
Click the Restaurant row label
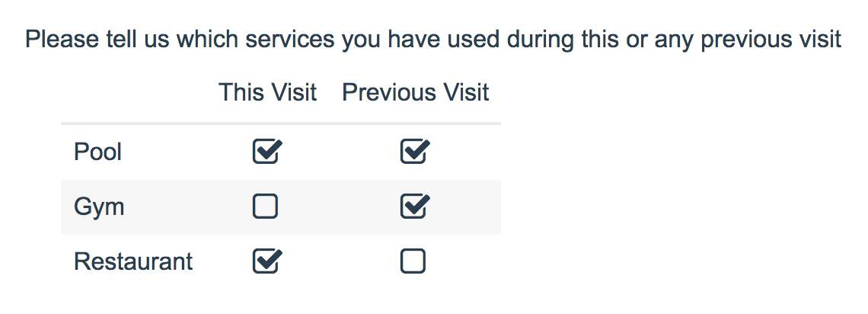(x=132, y=261)
